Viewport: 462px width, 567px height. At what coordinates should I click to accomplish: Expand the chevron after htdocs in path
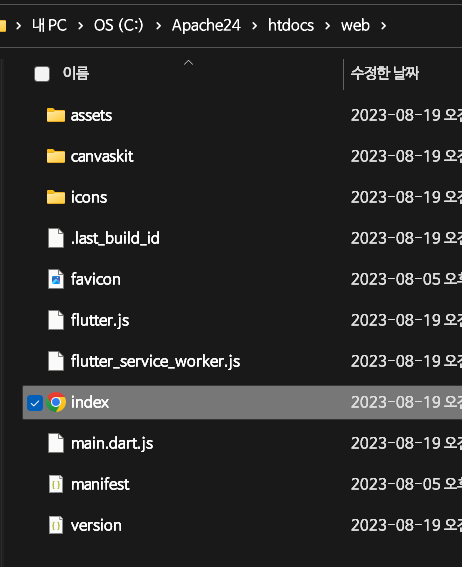(328, 26)
